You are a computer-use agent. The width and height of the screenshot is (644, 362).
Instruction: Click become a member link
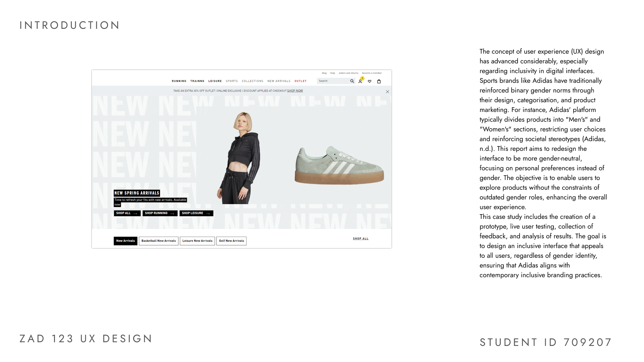[372, 73]
